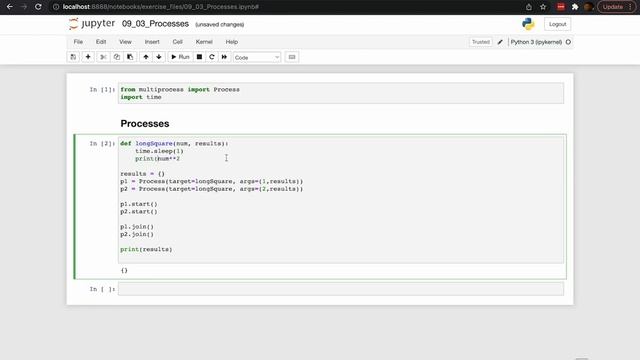The height and width of the screenshot is (360, 640).
Task: Save the notebook with the floppy disk icon
Action: pos(73,57)
